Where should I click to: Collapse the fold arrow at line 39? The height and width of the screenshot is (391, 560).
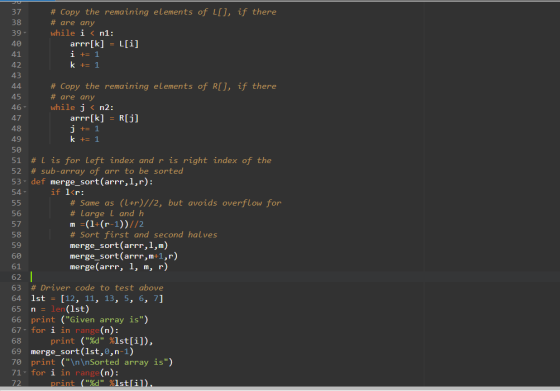(25, 33)
